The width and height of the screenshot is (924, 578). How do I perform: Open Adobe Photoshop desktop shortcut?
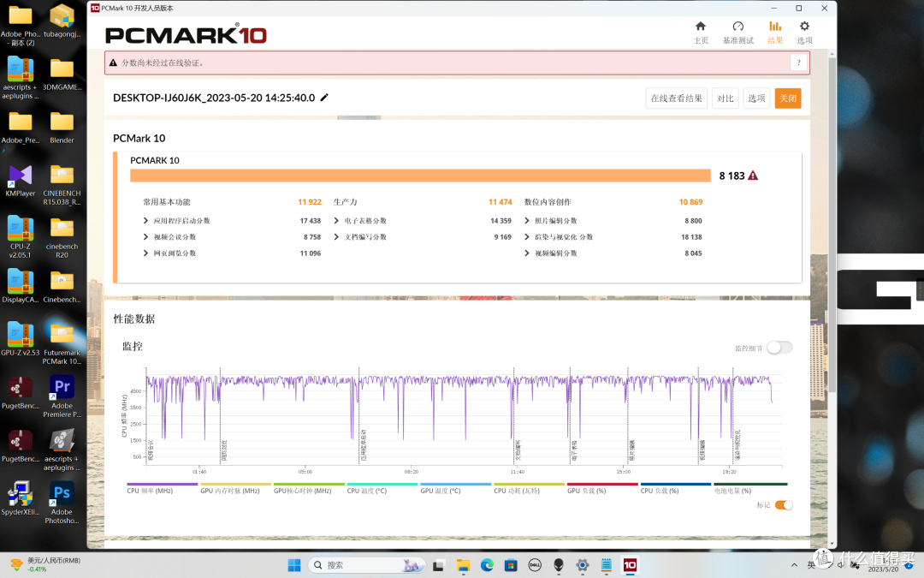(62, 503)
